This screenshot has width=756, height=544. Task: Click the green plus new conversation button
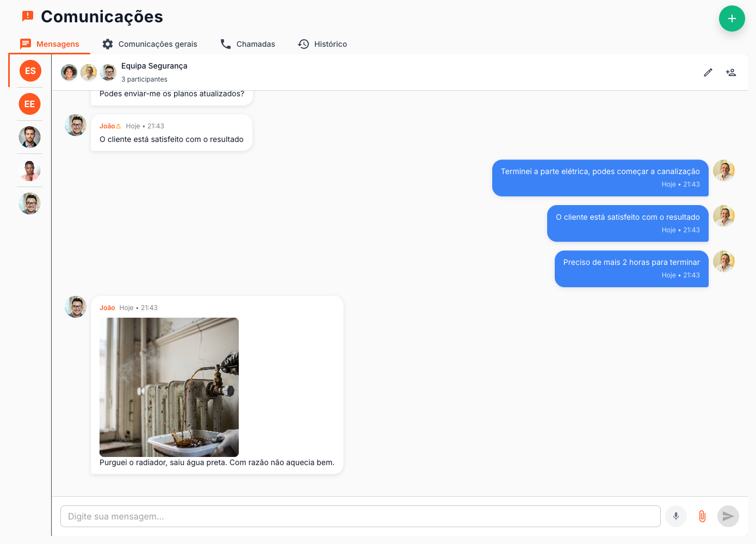click(x=732, y=18)
